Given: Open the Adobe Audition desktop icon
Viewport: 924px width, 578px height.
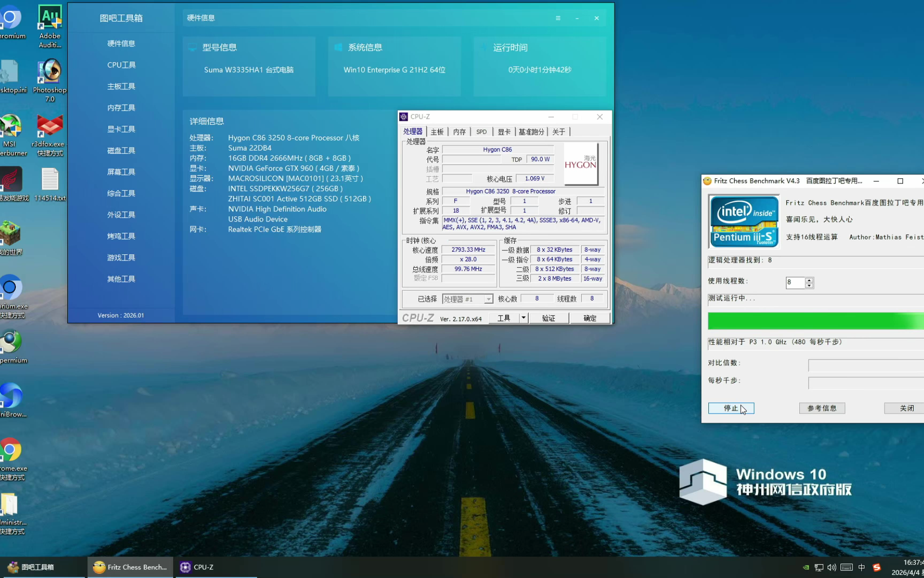Looking at the screenshot, I should coord(50,18).
